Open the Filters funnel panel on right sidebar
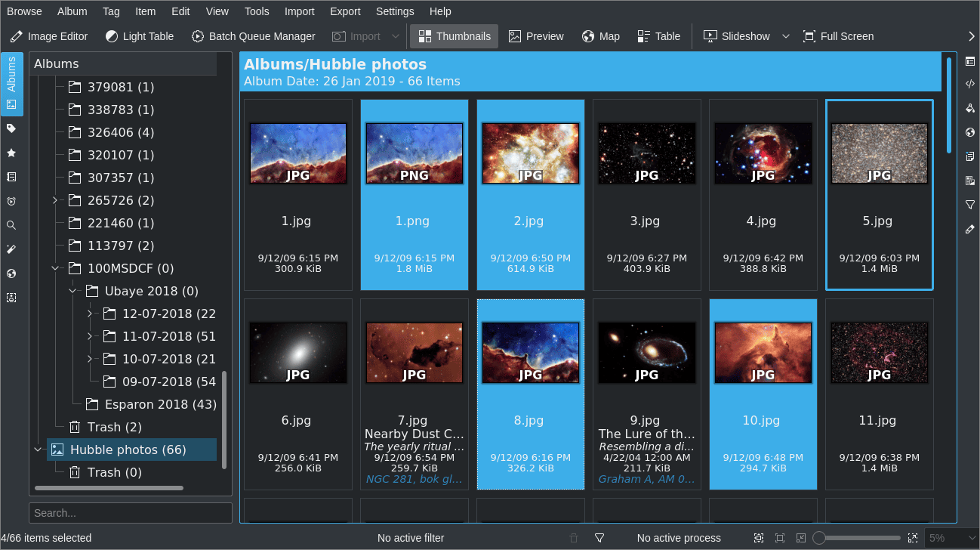 point(969,205)
